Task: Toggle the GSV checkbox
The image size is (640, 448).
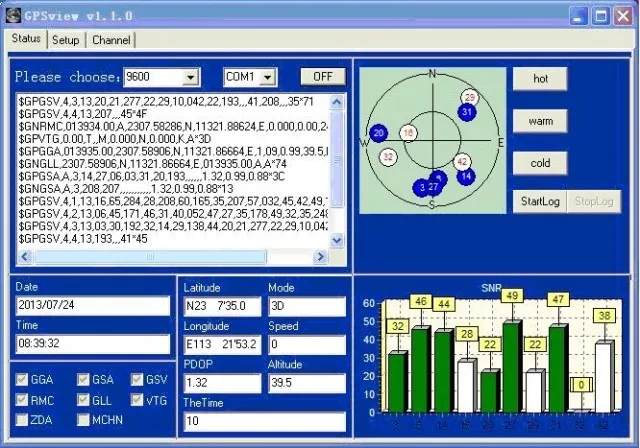Action: (137, 379)
